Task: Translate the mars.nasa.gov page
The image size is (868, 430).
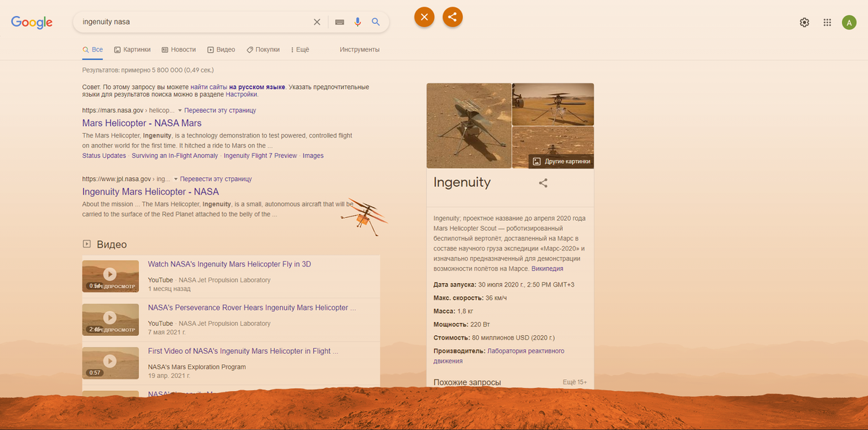Action: [220, 110]
